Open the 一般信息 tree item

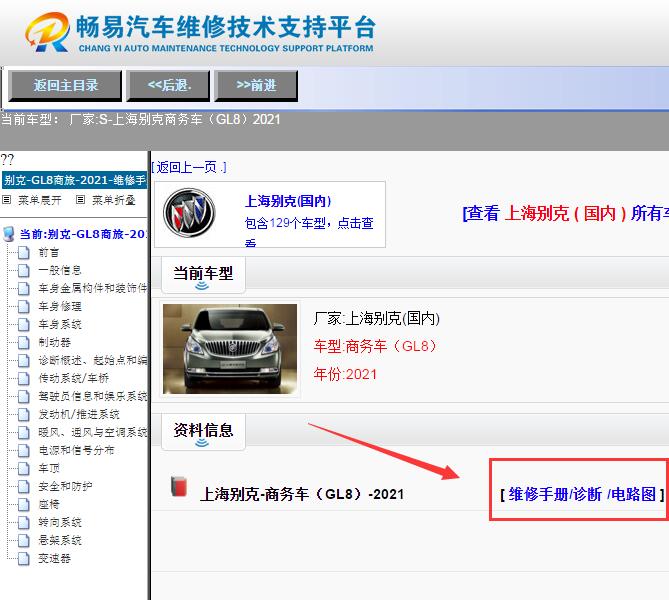pos(60,270)
